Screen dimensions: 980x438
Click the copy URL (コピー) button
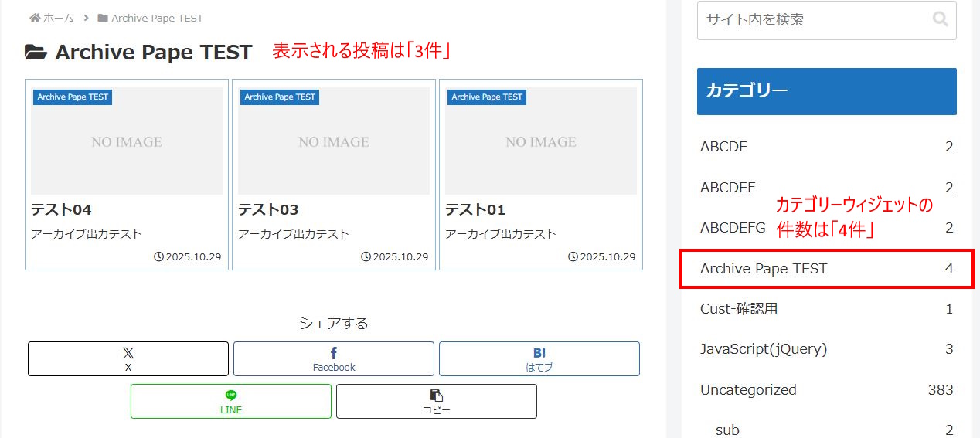pyautogui.click(x=437, y=401)
